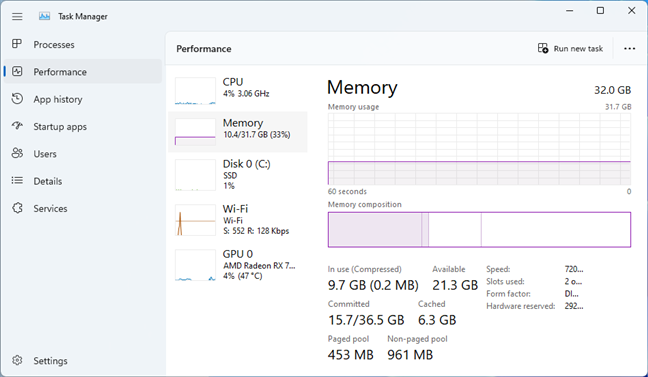Image resolution: width=648 pixels, height=377 pixels.
Task: Open Task Manager Settings
Action: [83, 360]
